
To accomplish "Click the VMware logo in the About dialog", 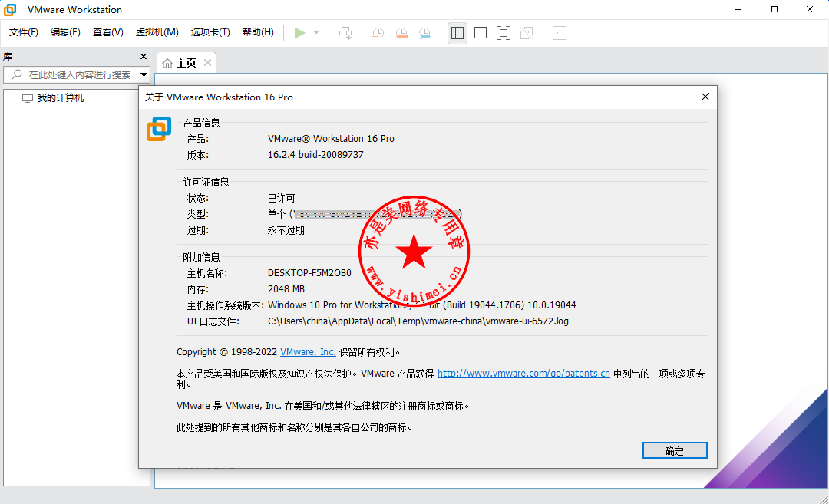I will 159,129.
